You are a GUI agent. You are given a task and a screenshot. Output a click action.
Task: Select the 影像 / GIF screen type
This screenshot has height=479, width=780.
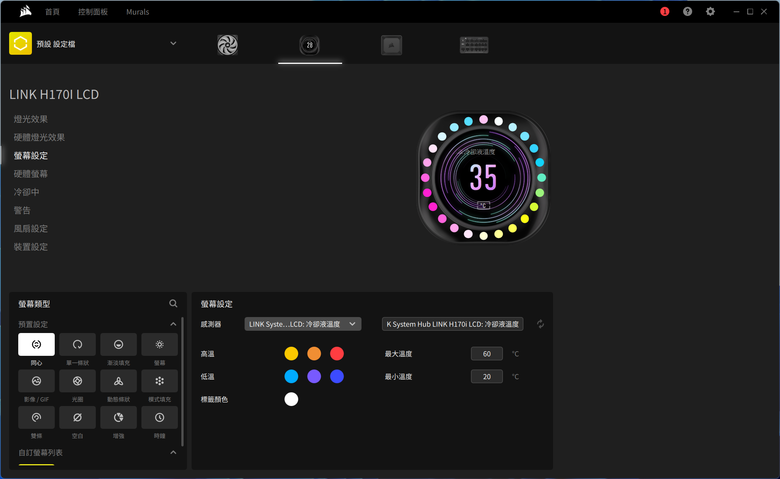click(x=36, y=381)
